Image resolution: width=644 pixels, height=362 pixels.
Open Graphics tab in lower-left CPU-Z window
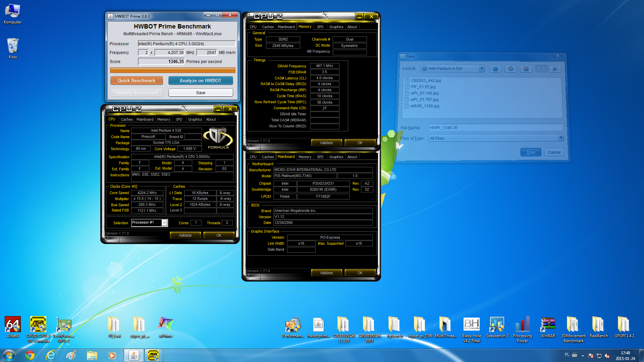[x=195, y=119]
